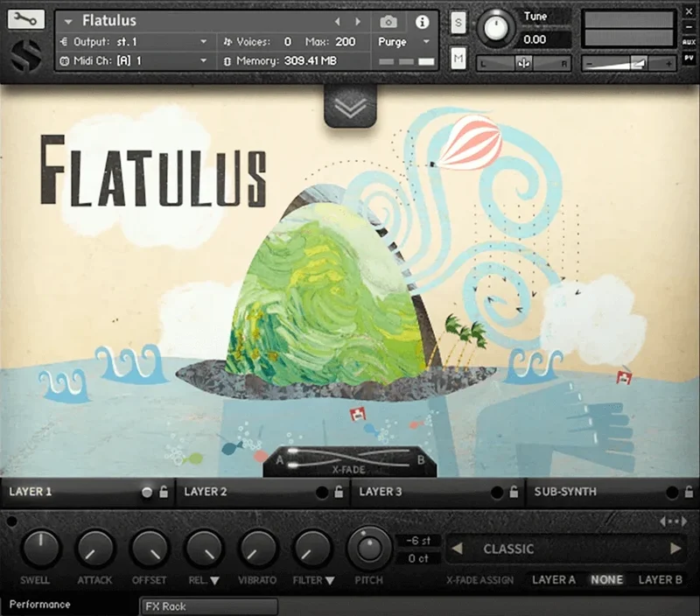The image size is (700, 616).
Task: Set X-fade assign to NONE
Action: 606,580
